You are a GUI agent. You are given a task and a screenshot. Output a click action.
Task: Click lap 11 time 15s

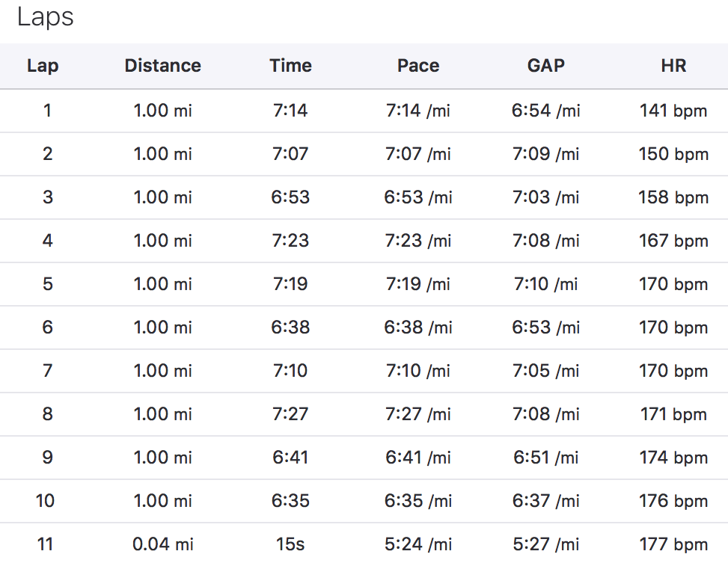pyautogui.click(x=290, y=544)
